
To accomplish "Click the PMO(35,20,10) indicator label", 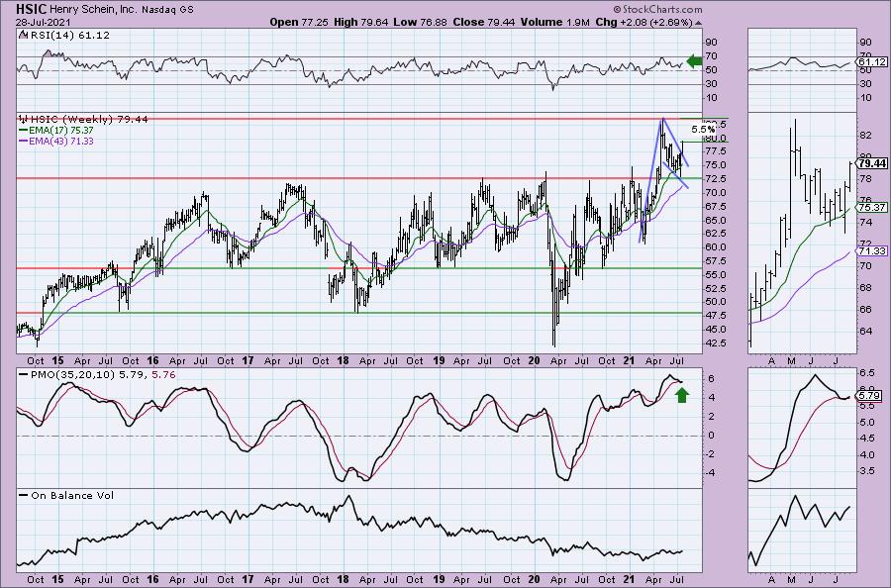I will tap(97, 375).
